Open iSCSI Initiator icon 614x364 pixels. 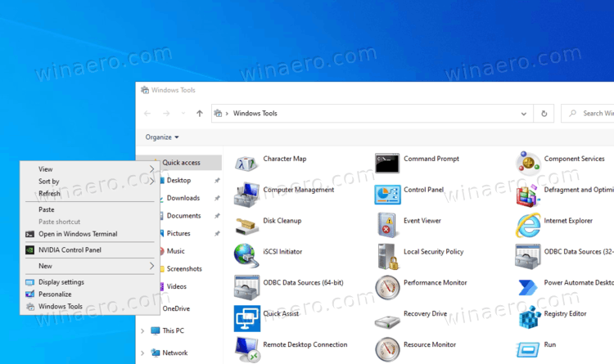point(246,256)
